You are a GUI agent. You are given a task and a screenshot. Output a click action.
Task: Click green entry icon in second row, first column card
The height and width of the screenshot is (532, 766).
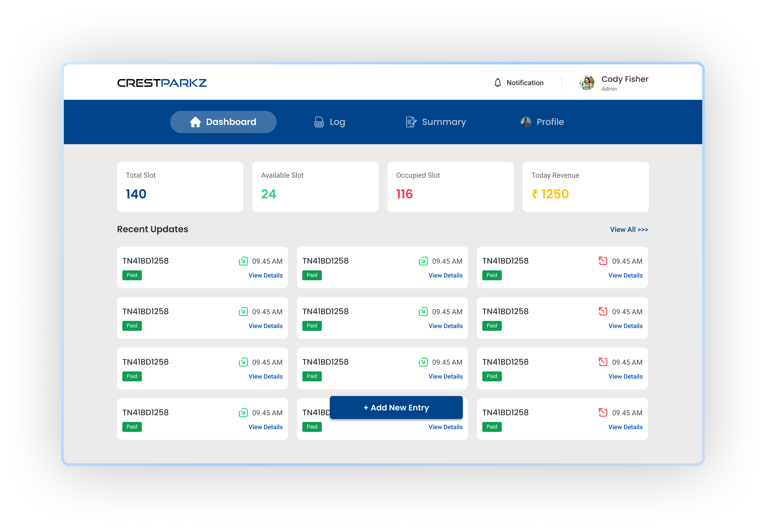(243, 312)
